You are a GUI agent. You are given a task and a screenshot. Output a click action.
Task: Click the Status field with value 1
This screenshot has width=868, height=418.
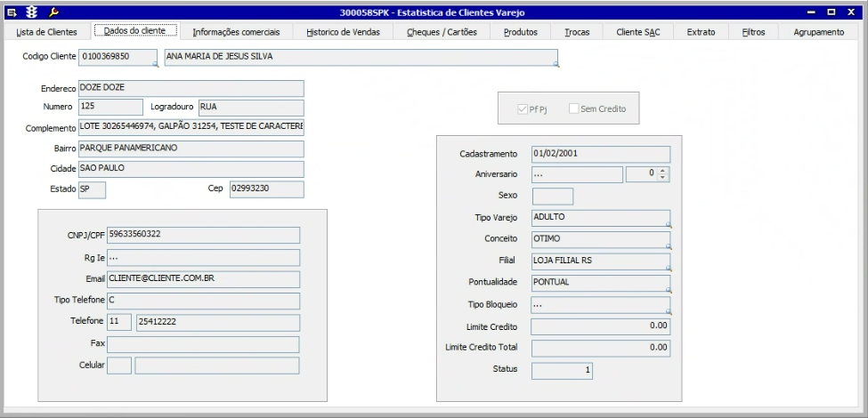(x=562, y=371)
